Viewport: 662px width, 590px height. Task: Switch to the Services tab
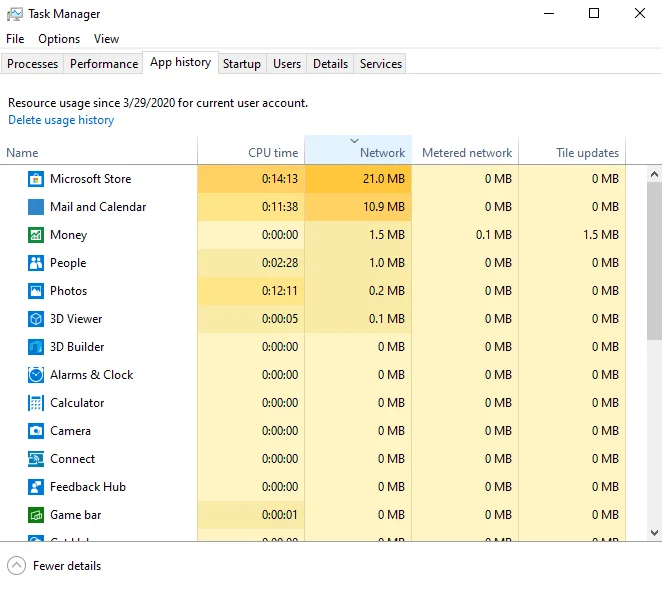coord(381,64)
